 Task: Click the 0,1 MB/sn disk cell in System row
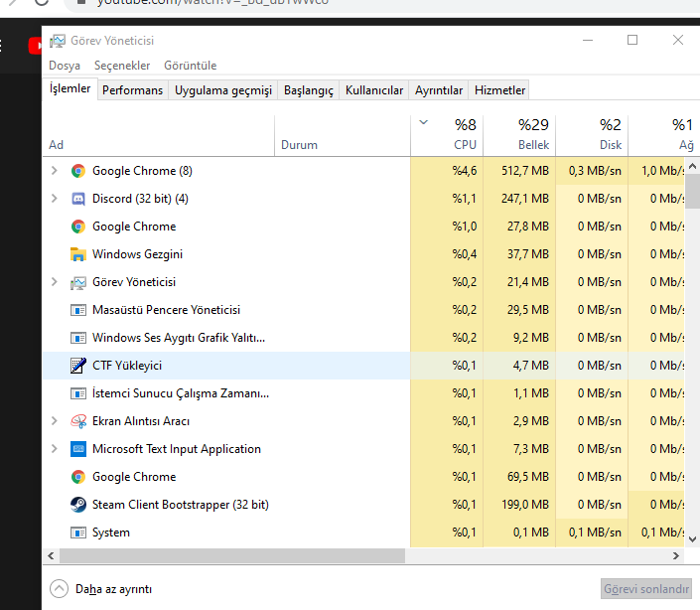tap(592, 533)
